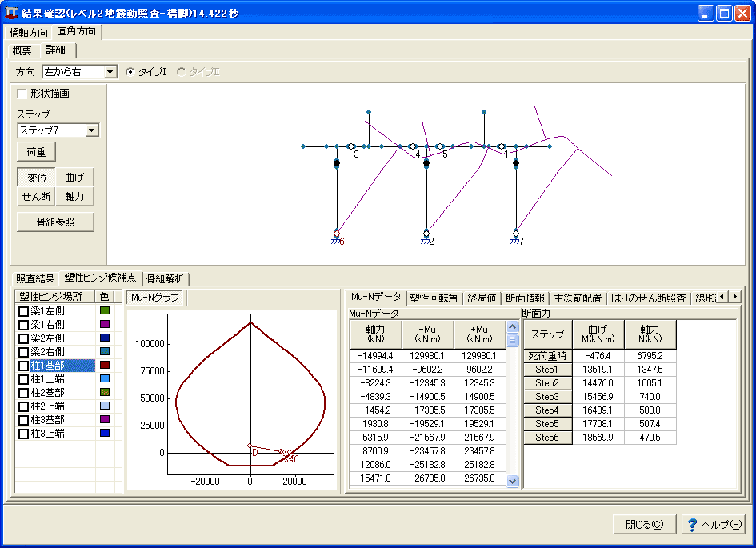Click plastic hinge marker 3 on beam
This screenshot has height=548, width=756.
click(351, 146)
